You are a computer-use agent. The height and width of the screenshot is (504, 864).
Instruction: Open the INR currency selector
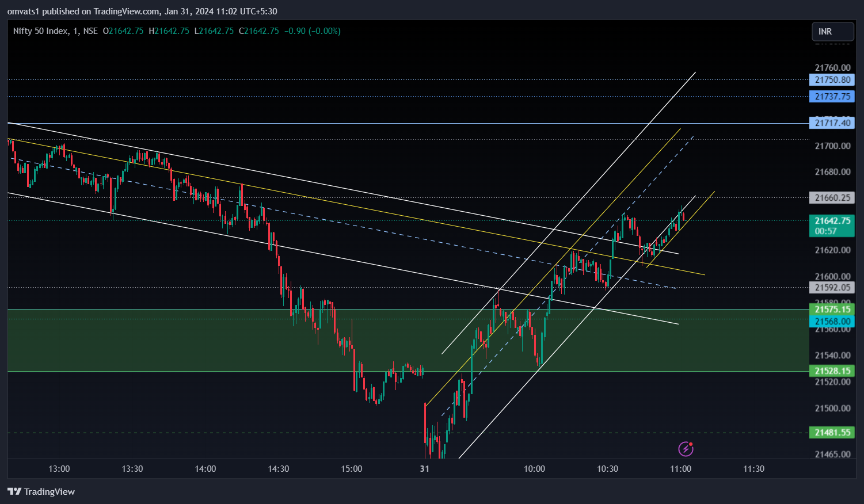coord(832,31)
